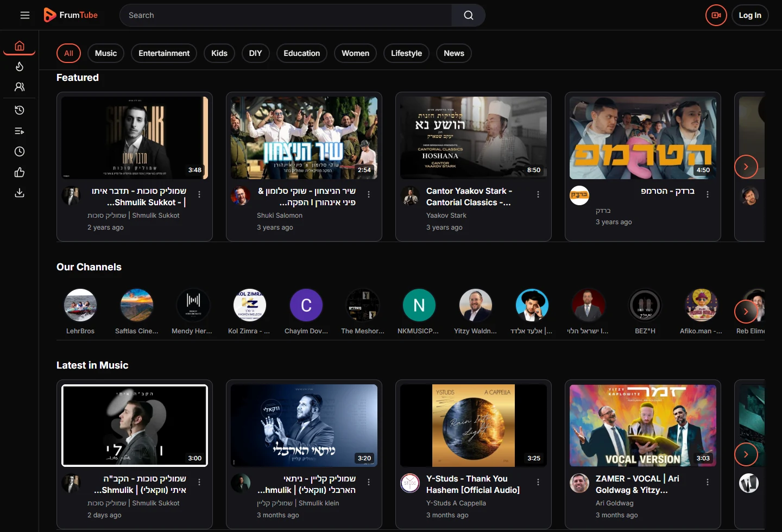Open Cantor Yaakov Stark video title
This screenshot has width=782, height=532.
tap(469, 197)
